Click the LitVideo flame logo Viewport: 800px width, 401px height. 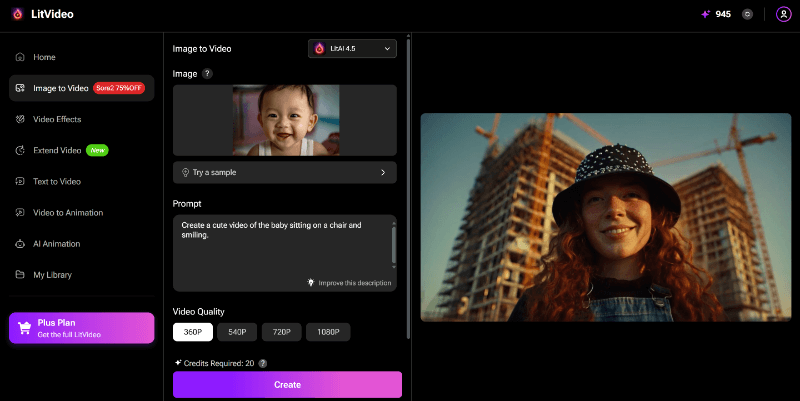coord(16,14)
